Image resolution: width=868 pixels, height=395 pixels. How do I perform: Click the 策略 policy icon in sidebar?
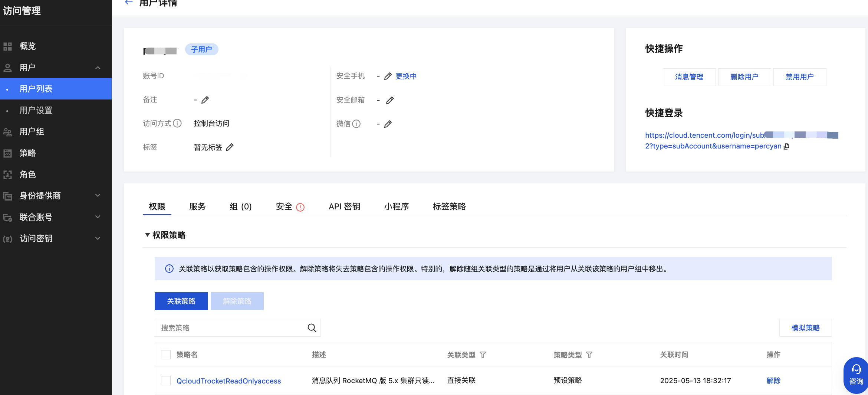point(8,153)
